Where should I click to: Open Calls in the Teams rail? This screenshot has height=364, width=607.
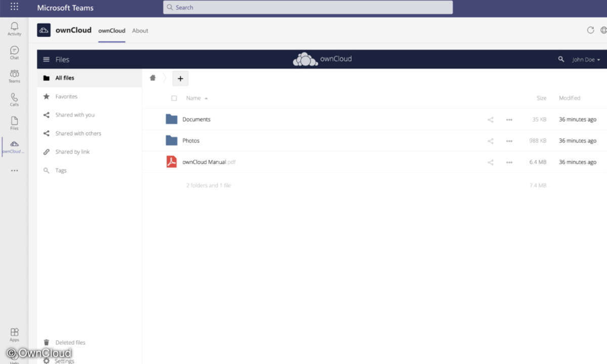(x=14, y=99)
